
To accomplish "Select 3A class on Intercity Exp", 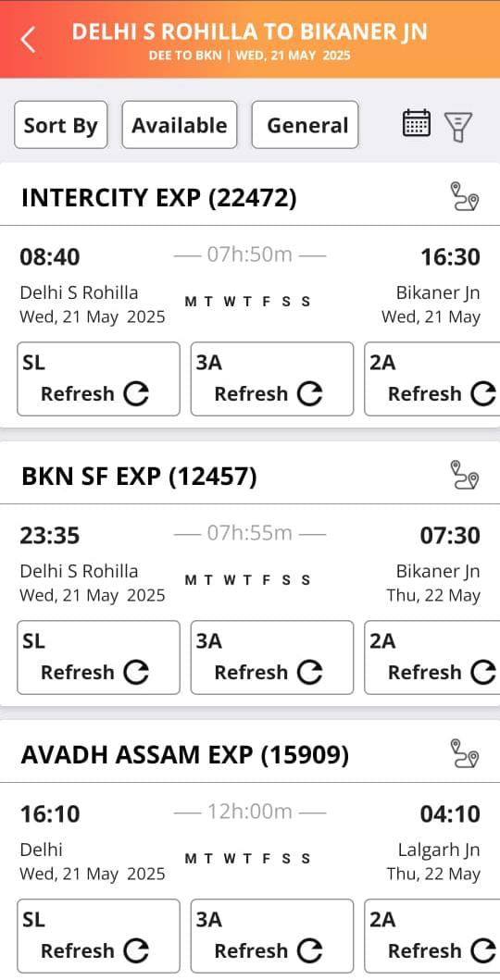I will pos(272,378).
